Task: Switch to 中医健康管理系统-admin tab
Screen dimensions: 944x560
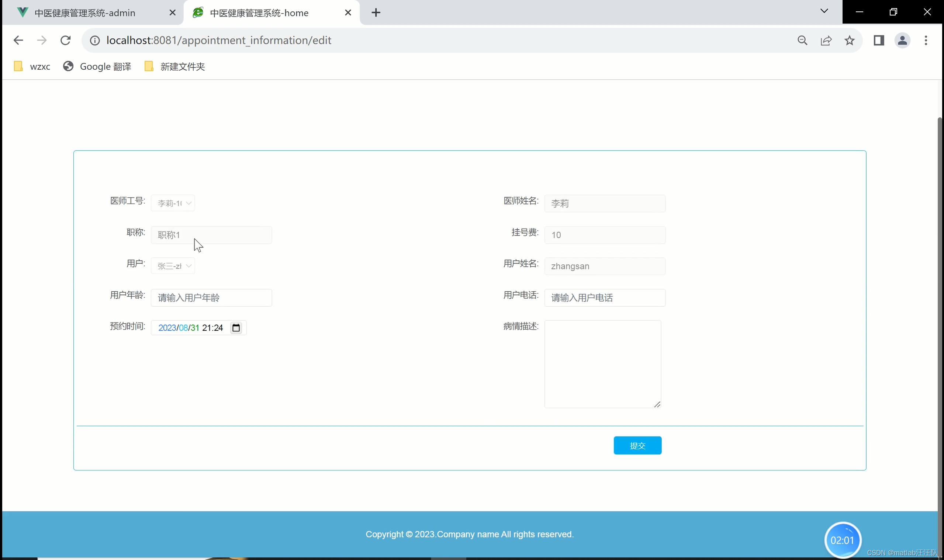Action: 85,13
